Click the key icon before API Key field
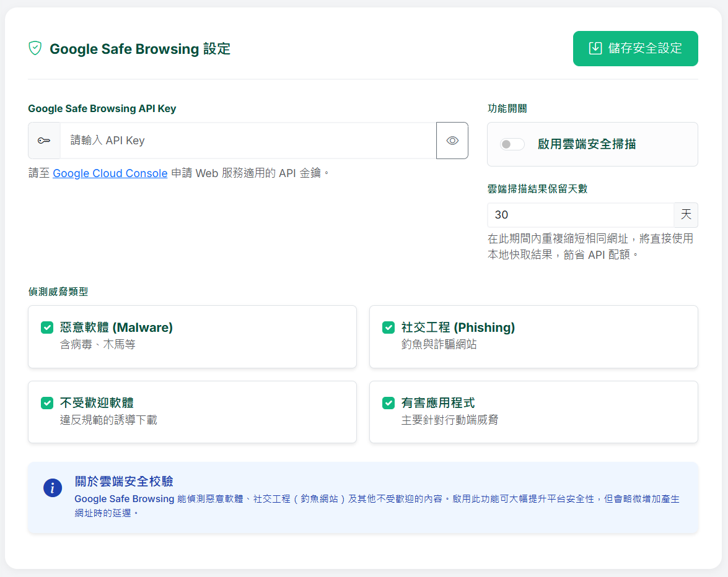Viewport: 728px width, 577px height. coord(44,141)
